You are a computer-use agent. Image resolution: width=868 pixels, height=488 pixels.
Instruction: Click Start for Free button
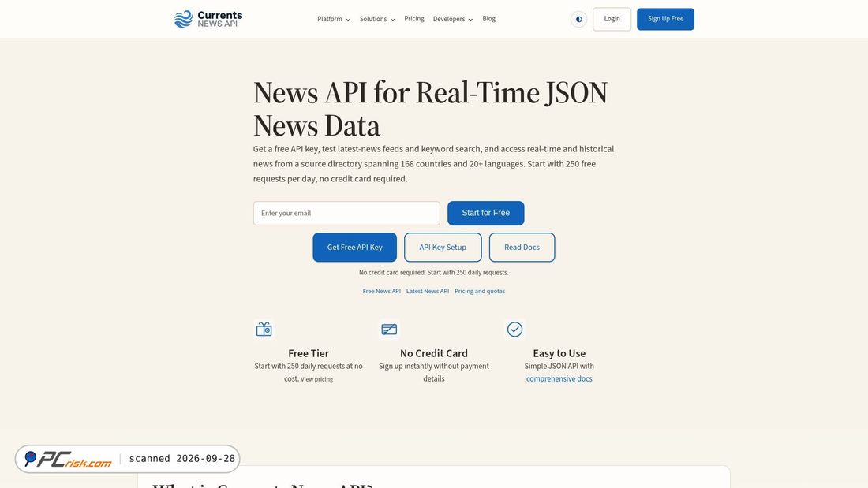click(485, 213)
